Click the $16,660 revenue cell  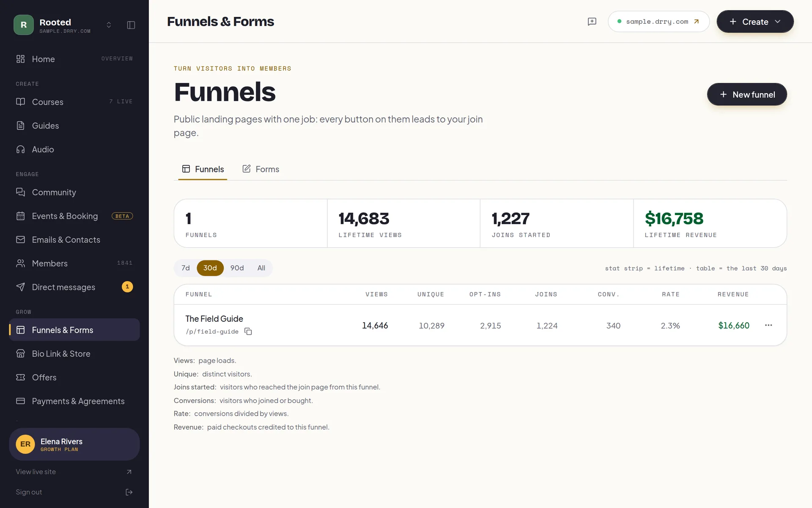[734, 326]
